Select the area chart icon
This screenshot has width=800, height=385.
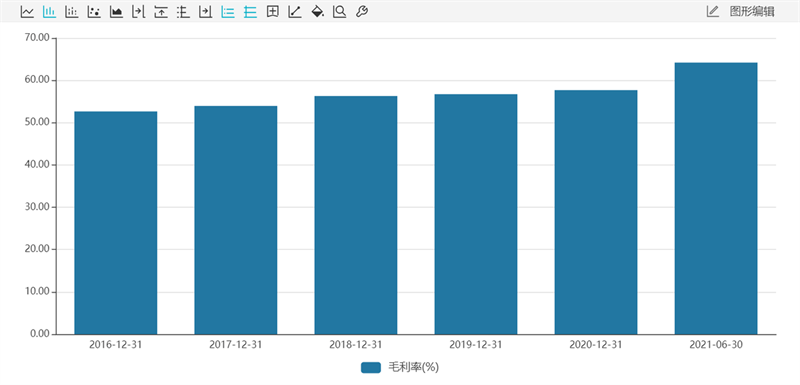tap(116, 12)
